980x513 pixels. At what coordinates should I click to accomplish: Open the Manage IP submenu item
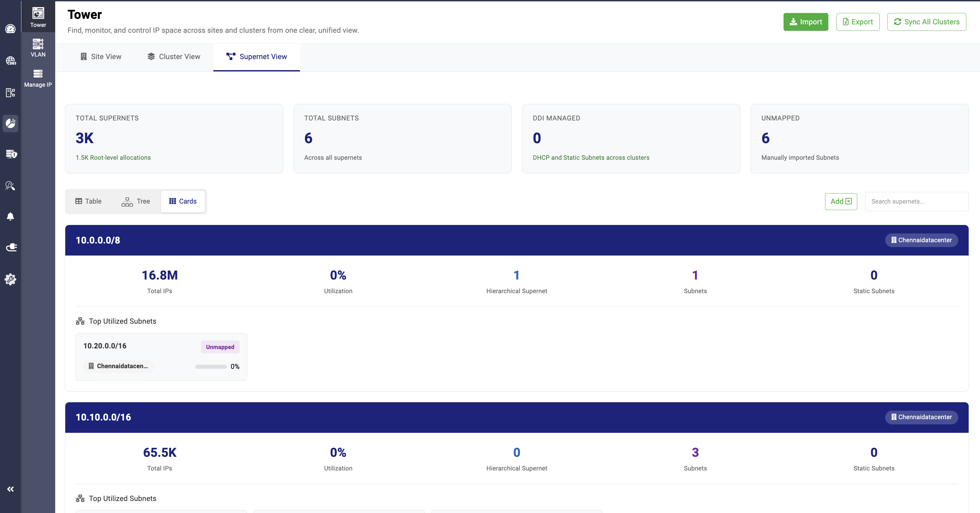point(38,78)
